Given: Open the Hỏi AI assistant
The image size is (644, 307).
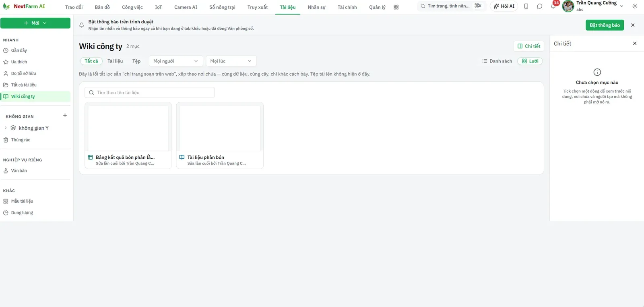Looking at the screenshot, I should tap(504, 6).
